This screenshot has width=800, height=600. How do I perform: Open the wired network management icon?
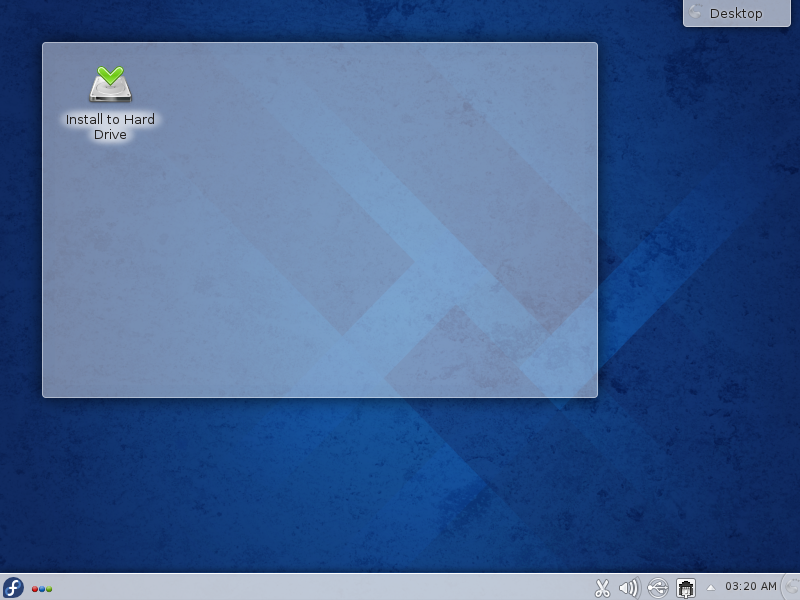click(686, 588)
